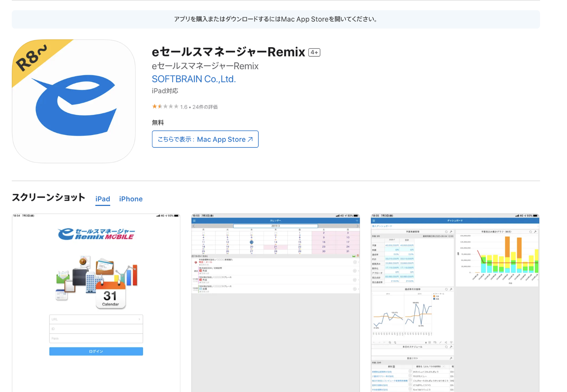Open the SOFTBRAIN Co.,Ltd. developer link
The image size is (567, 392).
tap(194, 79)
